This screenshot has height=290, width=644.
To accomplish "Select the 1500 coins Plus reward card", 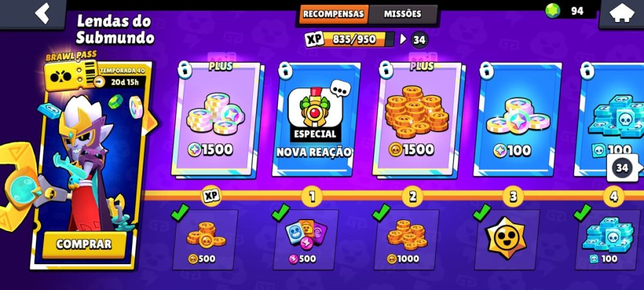I will coord(417,120).
